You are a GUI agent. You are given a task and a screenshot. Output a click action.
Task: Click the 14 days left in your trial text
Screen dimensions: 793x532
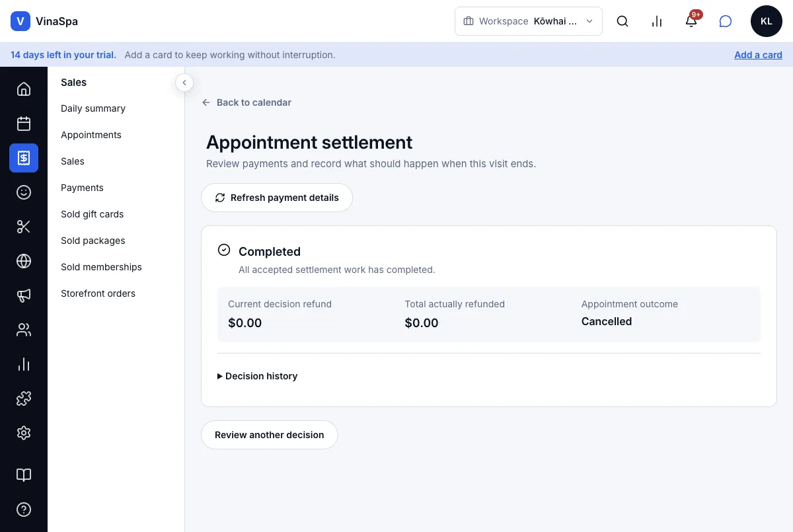coord(63,55)
